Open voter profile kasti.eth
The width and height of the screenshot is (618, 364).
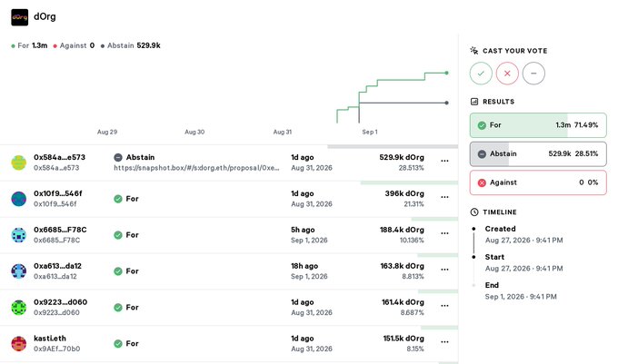coord(50,339)
